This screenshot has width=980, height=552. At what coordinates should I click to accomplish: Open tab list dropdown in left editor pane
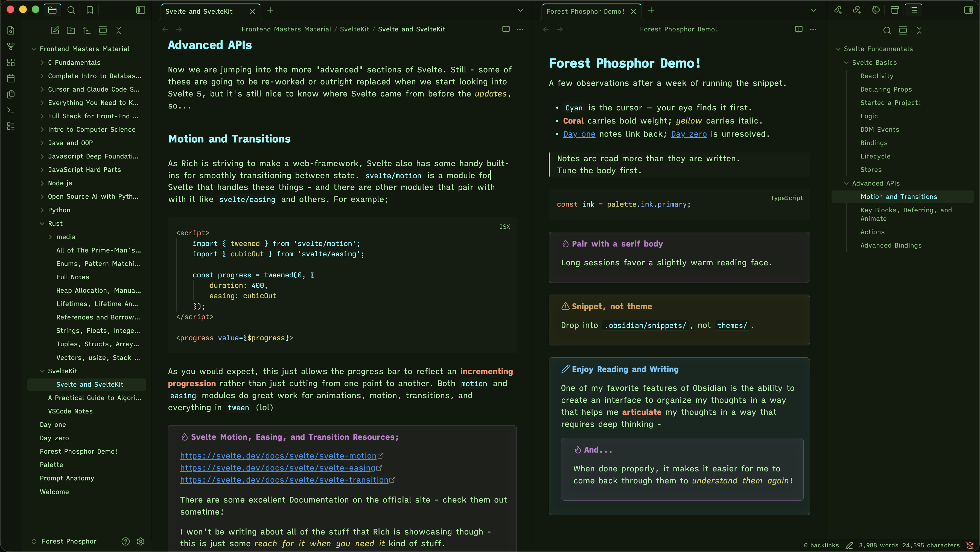520,10
